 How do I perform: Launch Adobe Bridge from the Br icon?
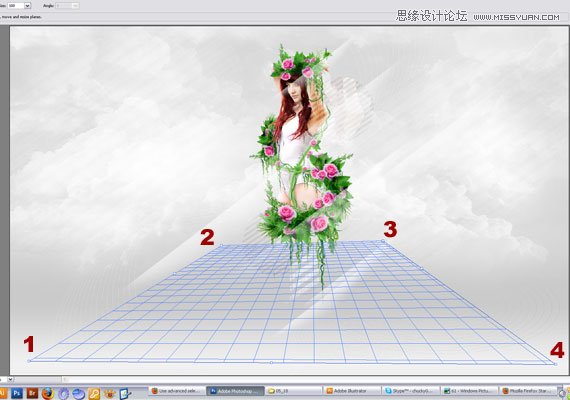coord(32,393)
